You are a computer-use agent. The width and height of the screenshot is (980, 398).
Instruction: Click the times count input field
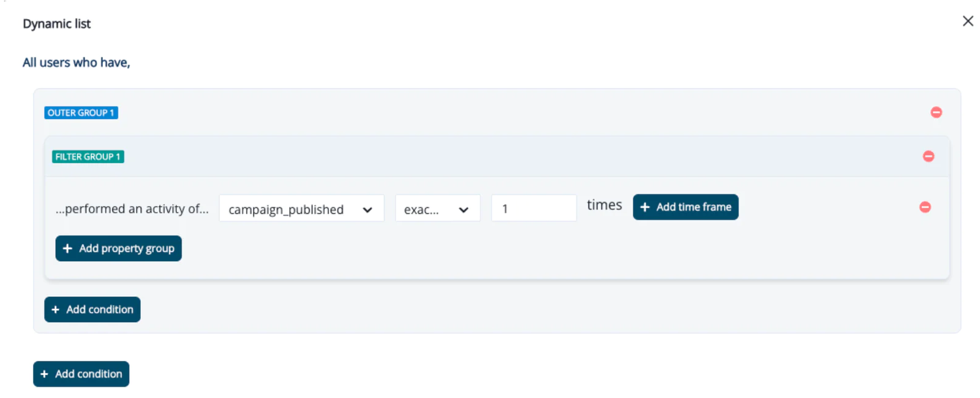click(x=533, y=208)
